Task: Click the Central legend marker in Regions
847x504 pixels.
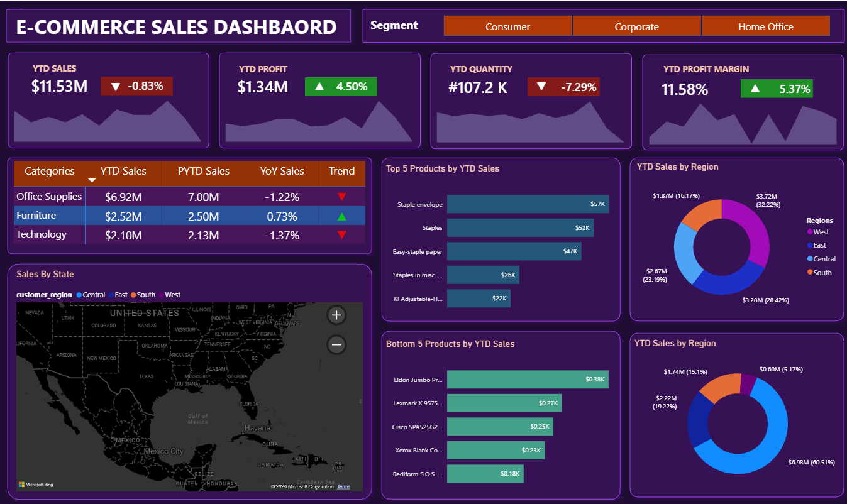Action: point(810,259)
